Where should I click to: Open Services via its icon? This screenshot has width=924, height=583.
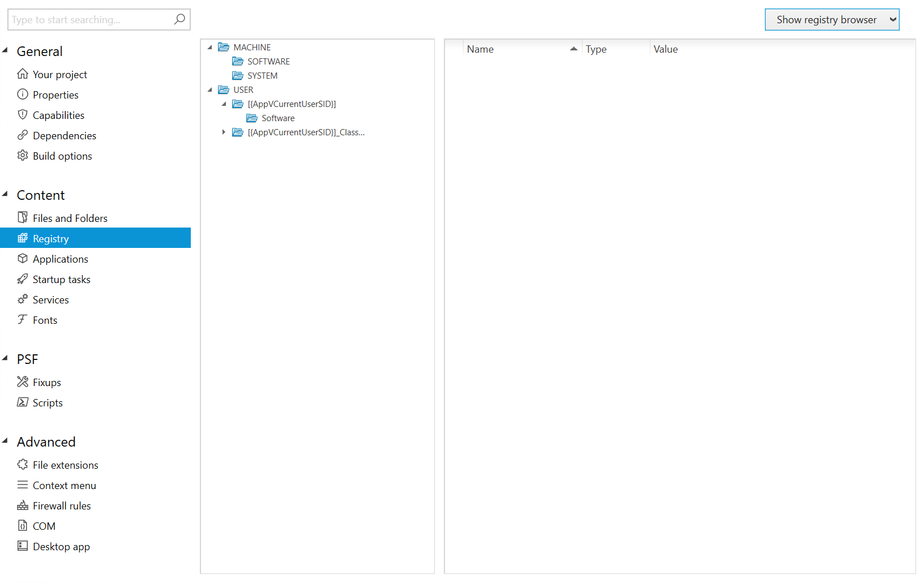click(x=22, y=299)
